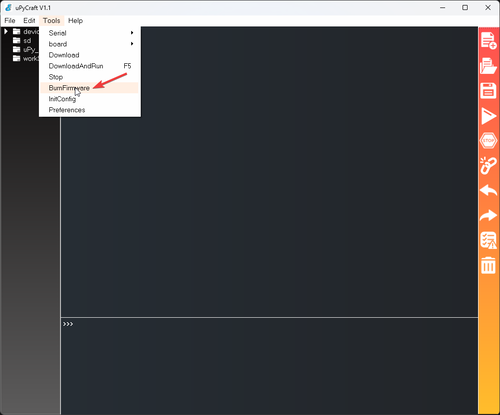The image size is (500, 415).
Task: Open a file via the toolbar folder icon
Action: tap(488, 66)
